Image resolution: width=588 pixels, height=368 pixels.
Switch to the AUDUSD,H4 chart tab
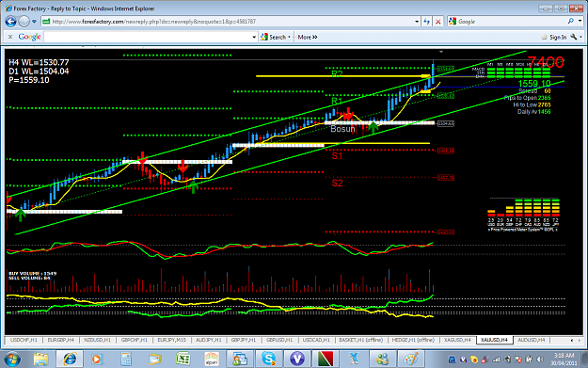531,340
